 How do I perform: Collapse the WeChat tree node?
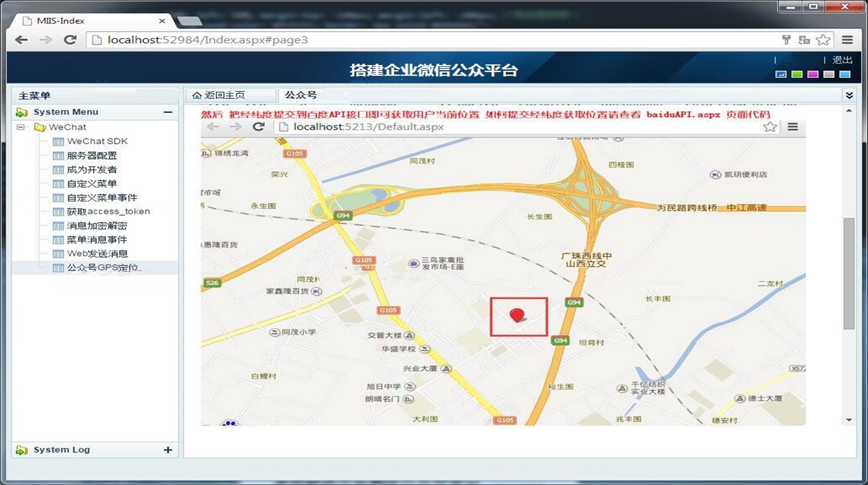(x=21, y=127)
